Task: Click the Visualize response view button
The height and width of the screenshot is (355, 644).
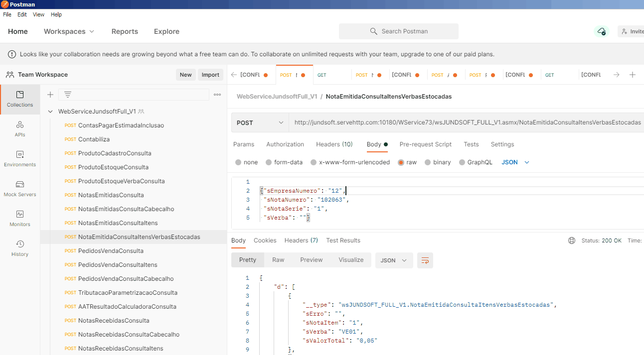Action: pyautogui.click(x=351, y=260)
